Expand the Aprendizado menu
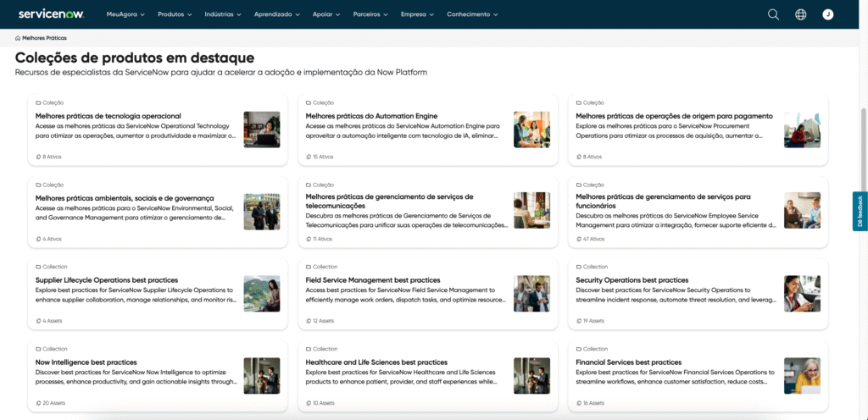This screenshot has height=420, width=868. click(277, 14)
